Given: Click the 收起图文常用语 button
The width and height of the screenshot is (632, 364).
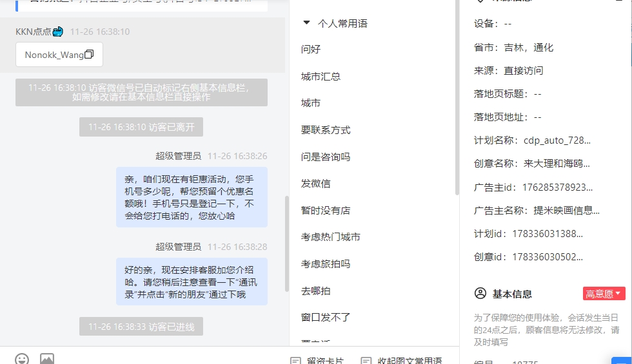Looking at the screenshot, I should (x=401, y=360).
